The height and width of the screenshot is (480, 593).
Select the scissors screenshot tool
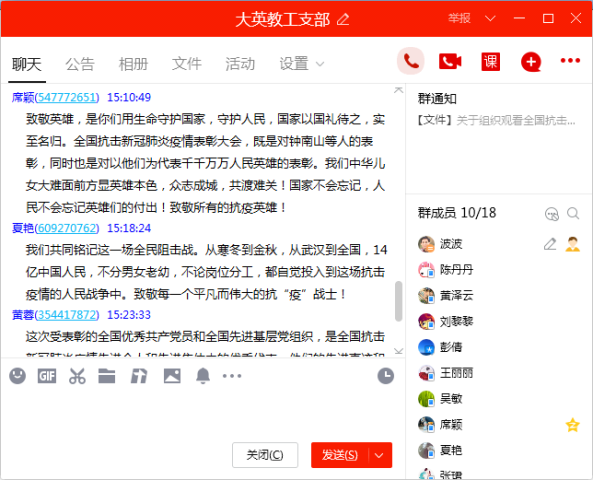tap(77, 376)
